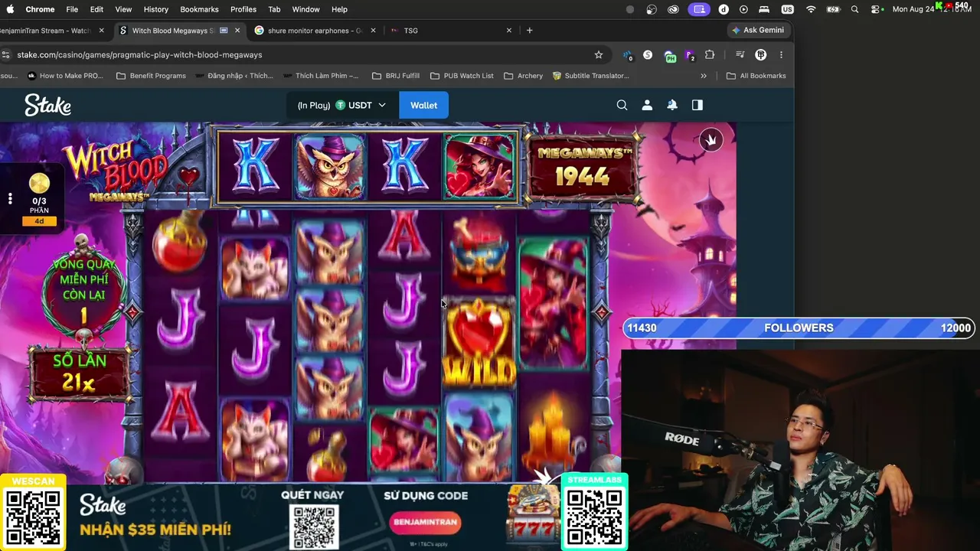
Task: Open the Benefit Programs bookmark folder
Action: click(x=151, y=76)
